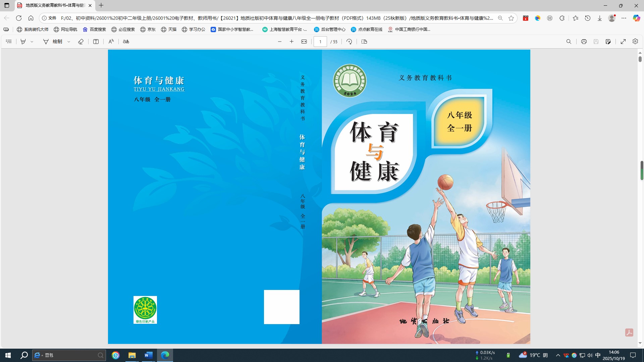The image size is (644, 362).
Task: Click the read aloud icon
Action: 111,42
